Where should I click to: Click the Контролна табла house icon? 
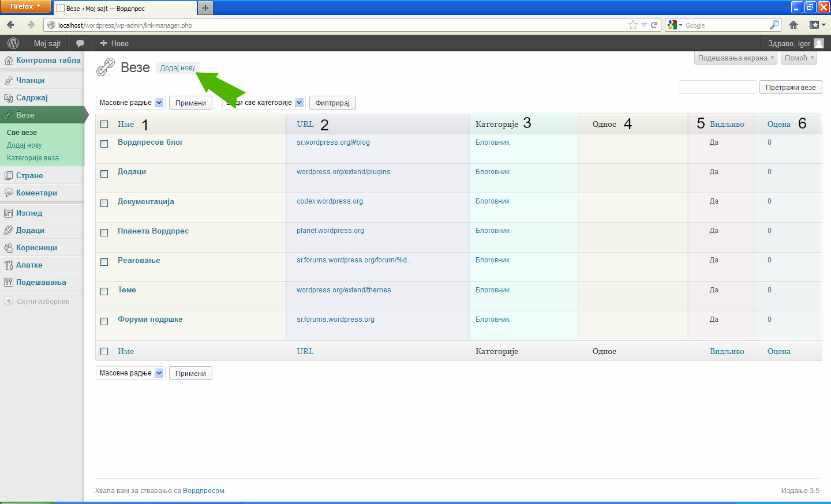[9, 61]
